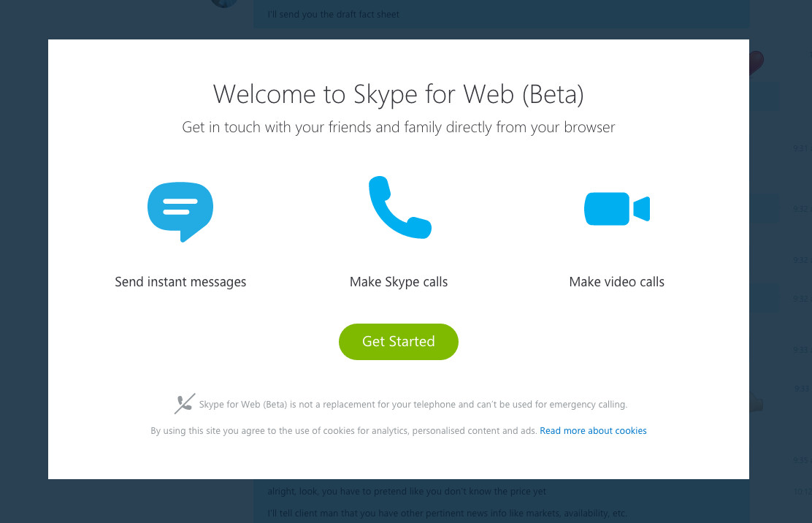812x523 pixels.
Task: Click the 'alright, look, you have to pretend' message
Action: (406, 492)
